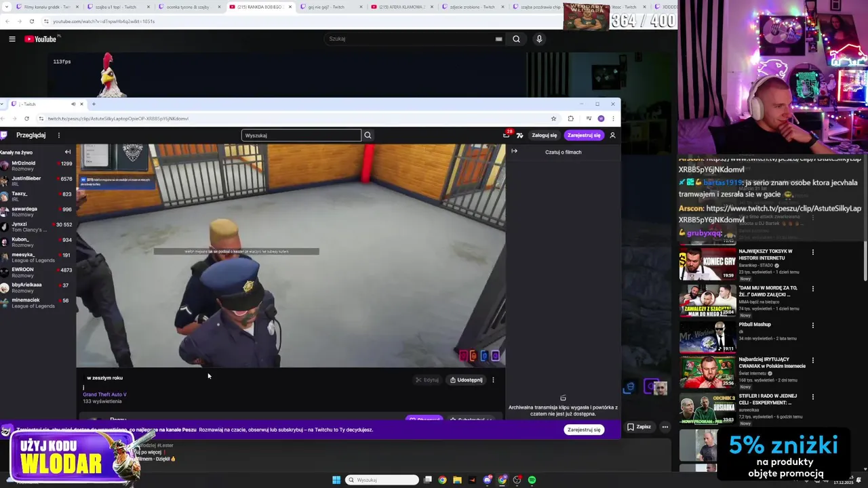Activate YouTube voice search microphone
This screenshot has width=868, height=488.
point(539,39)
